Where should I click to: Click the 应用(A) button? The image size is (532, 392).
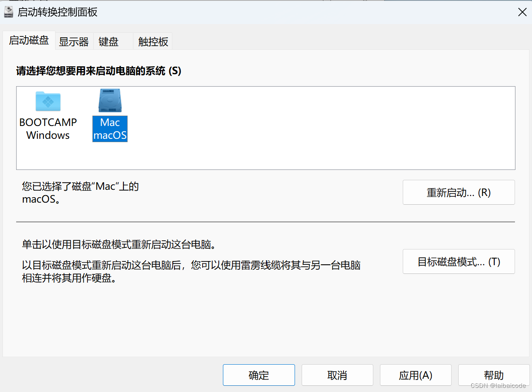416,375
